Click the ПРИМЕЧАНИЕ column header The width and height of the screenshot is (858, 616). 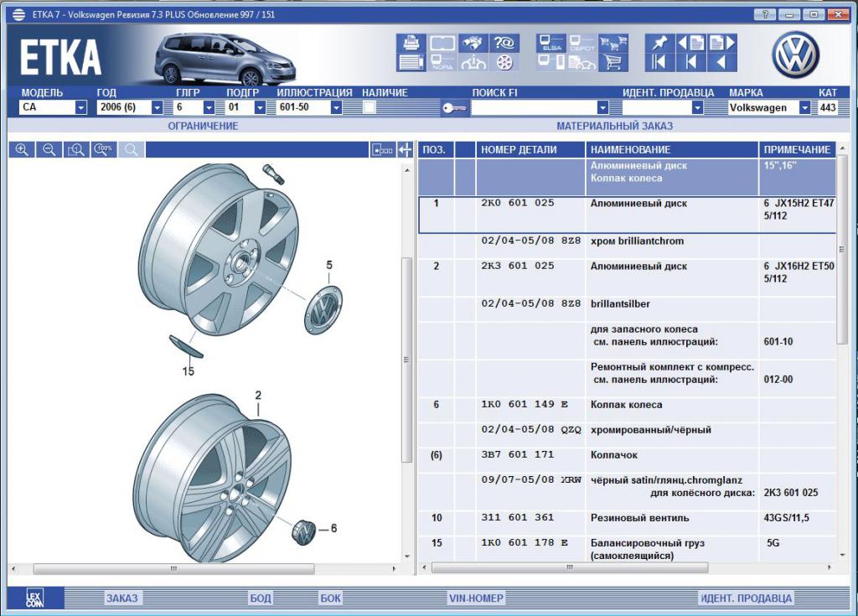coord(798,149)
